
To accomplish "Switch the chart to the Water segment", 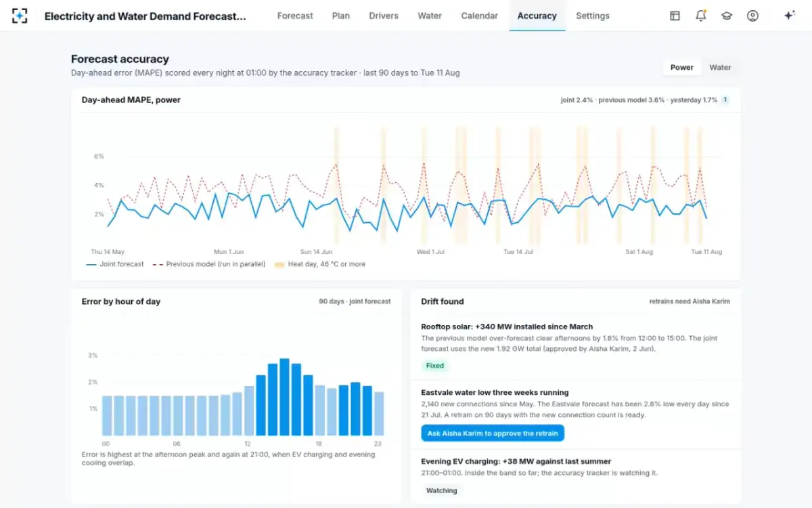I will click(x=720, y=67).
